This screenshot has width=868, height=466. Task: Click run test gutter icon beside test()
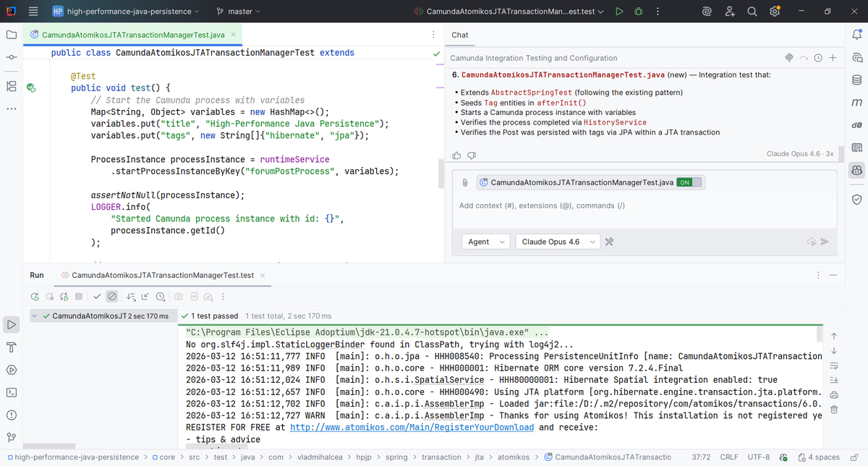[x=31, y=88]
